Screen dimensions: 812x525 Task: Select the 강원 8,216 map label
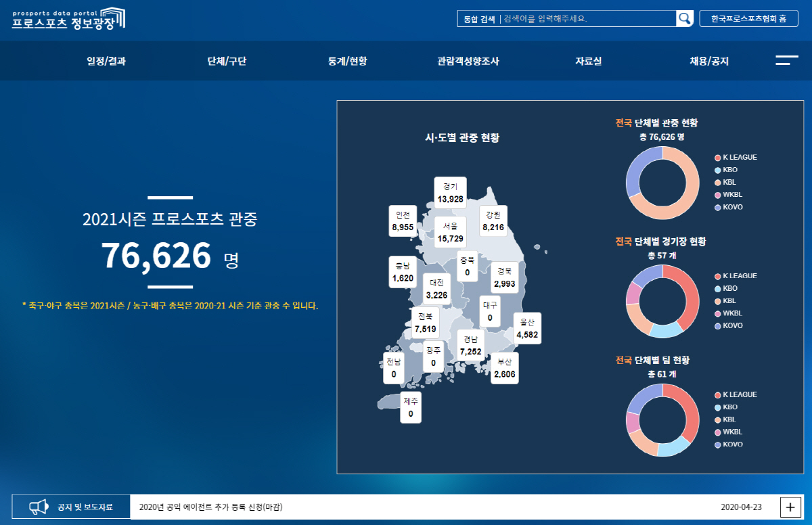(493, 221)
